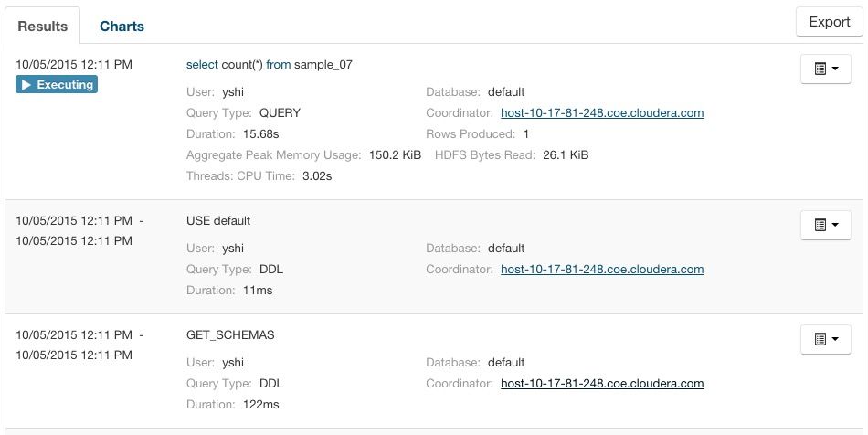868x435 pixels.
Task: Open actions menu for GET_SCHEMAS query
Action: coord(825,339)
